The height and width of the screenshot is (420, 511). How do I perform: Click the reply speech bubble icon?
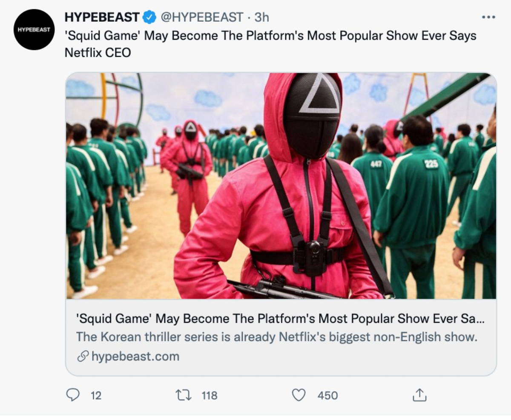point(73,395)
